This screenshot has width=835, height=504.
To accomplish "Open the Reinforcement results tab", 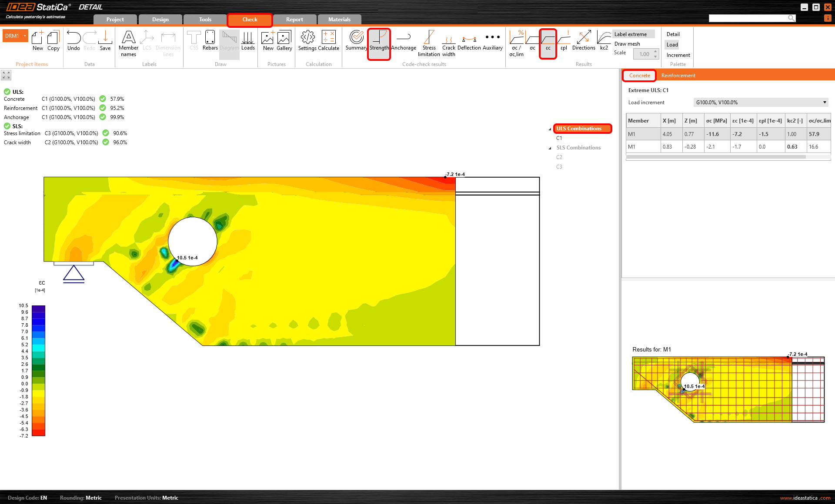I will 678,76.
